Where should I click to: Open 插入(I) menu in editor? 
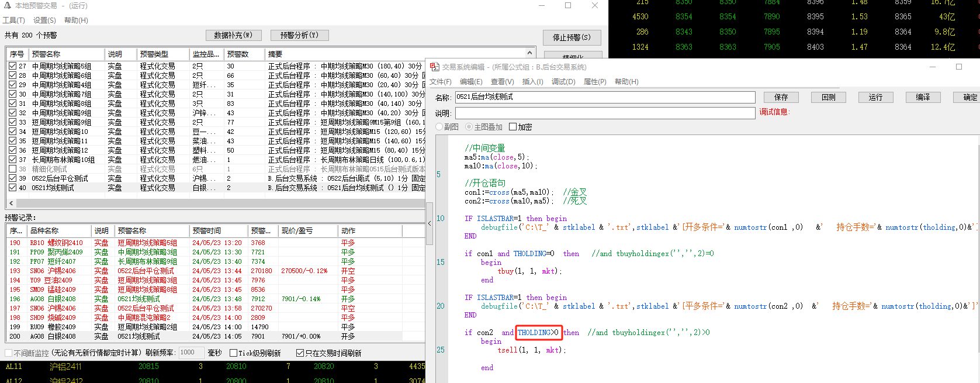pos(532,82)
